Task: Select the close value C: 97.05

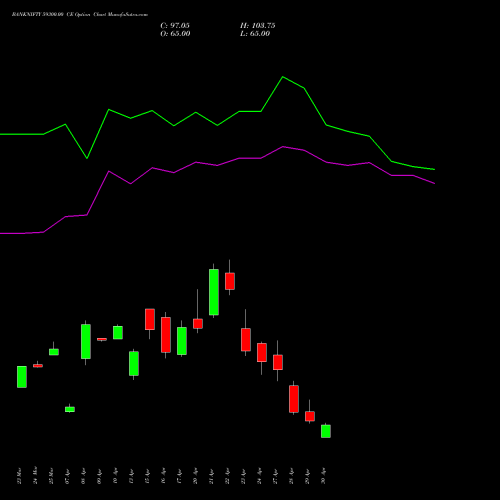Action: coord(175,26)
